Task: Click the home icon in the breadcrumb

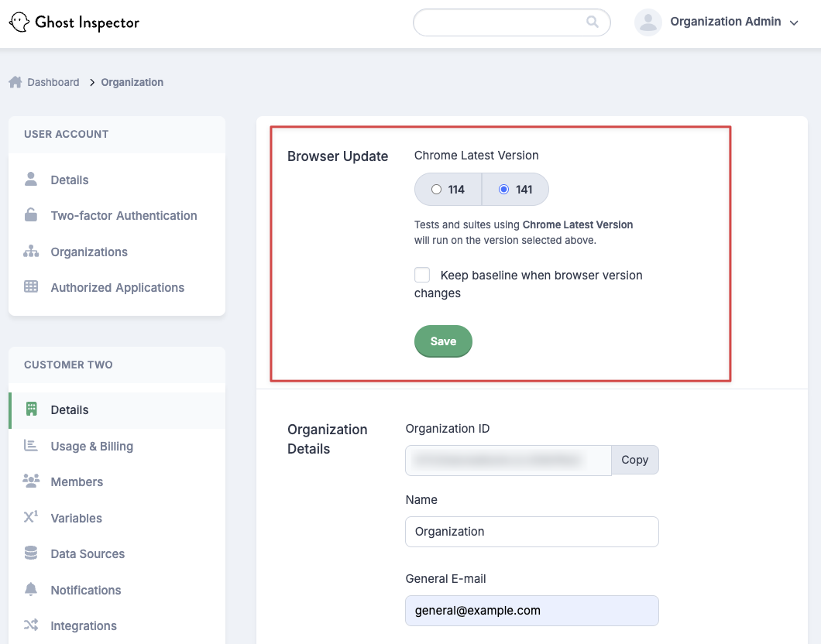Action: coord(15,81)
